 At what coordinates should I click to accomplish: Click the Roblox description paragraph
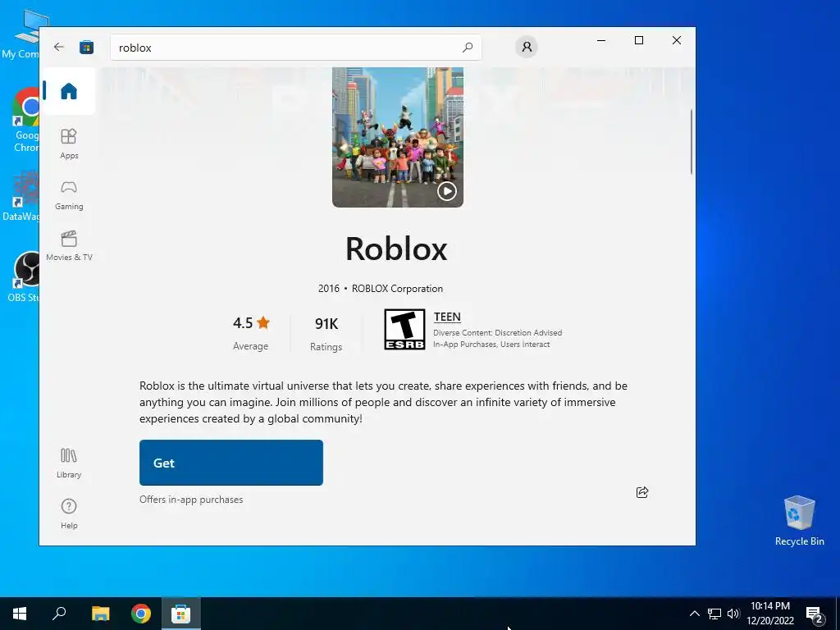click(384, 402)
